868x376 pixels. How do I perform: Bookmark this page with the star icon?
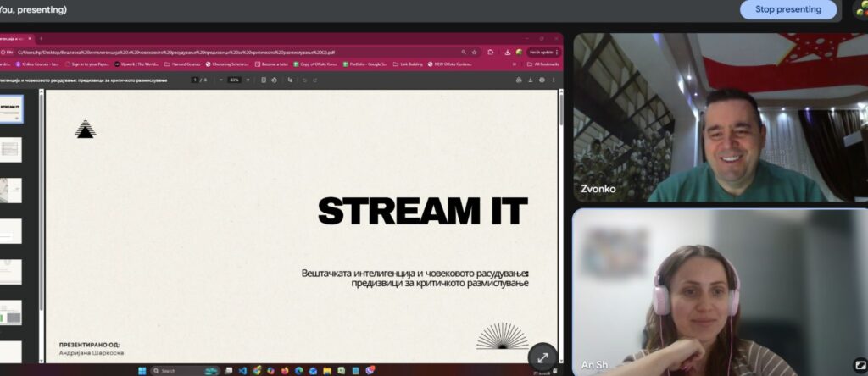click(x=475, y=52)
